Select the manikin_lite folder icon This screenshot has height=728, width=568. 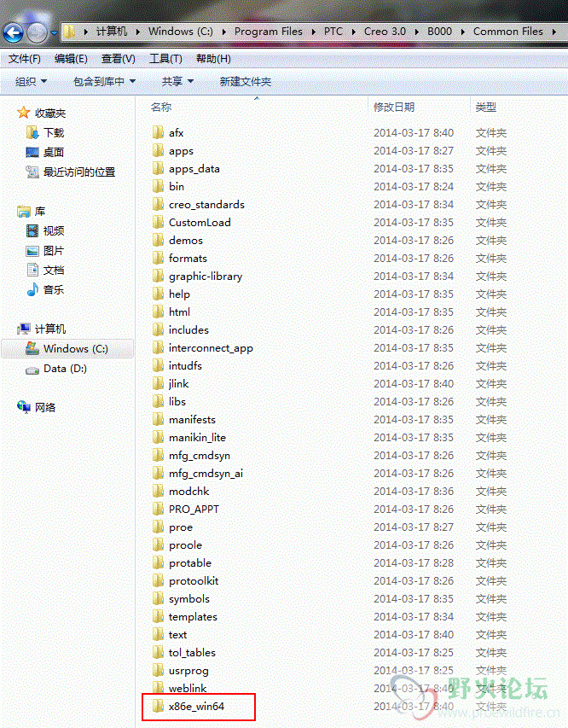coord(159,437)
